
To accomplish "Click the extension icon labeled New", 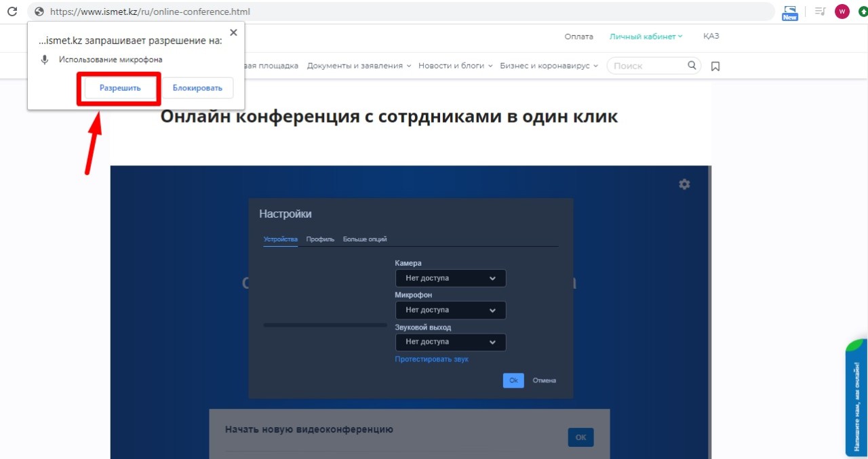I will click(790, 12).
